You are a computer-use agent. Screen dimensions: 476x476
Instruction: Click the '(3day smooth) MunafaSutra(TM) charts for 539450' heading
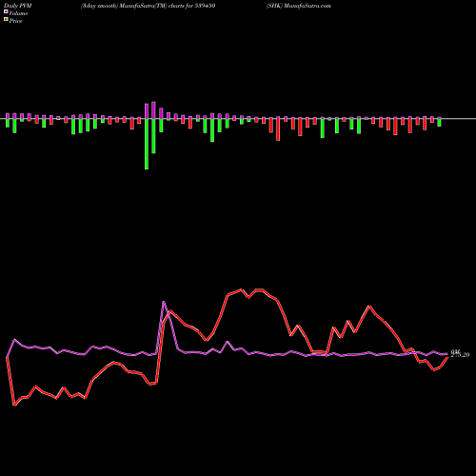[x=148, y=6]
